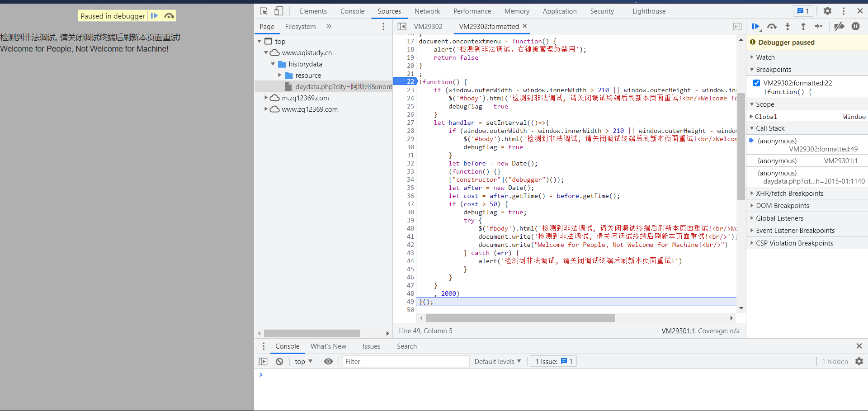
Task: Deactivate all breakpoints icon
Action: click(839, 27)
